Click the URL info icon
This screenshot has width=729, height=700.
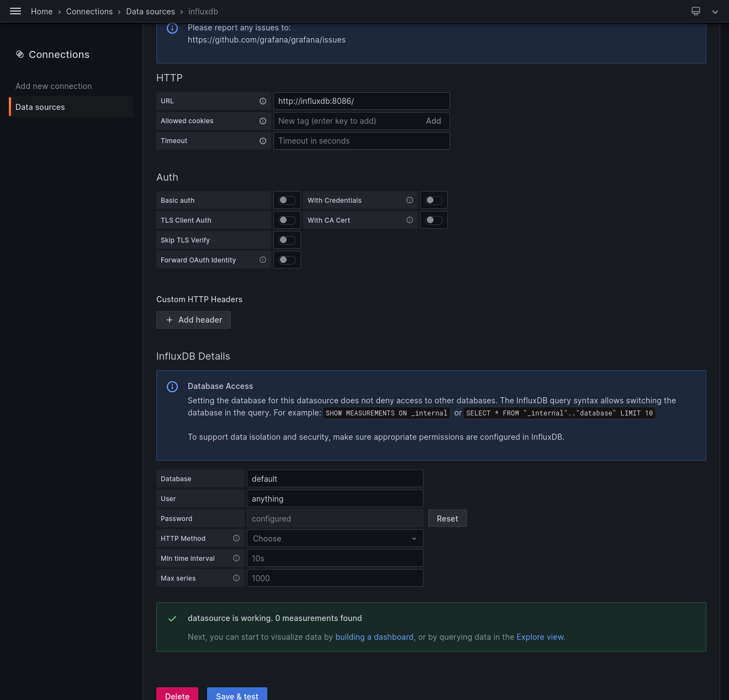tap(263, 101)
